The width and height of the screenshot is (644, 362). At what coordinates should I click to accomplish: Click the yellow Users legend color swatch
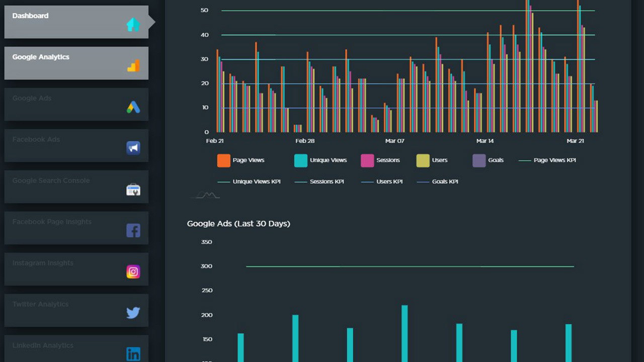tap(423, 160)
